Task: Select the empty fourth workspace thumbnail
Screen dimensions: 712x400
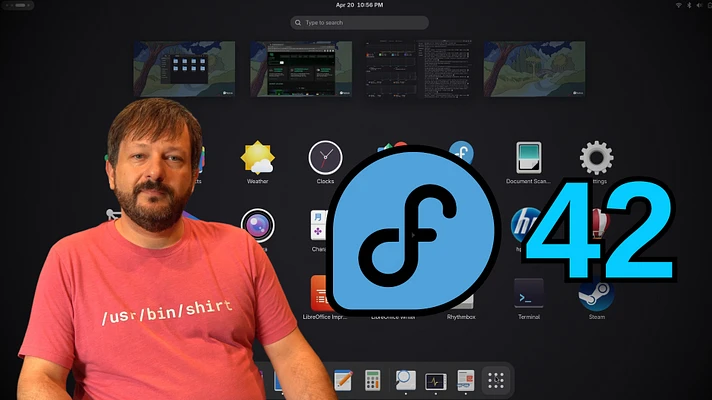Action: (x=534, y=69)
